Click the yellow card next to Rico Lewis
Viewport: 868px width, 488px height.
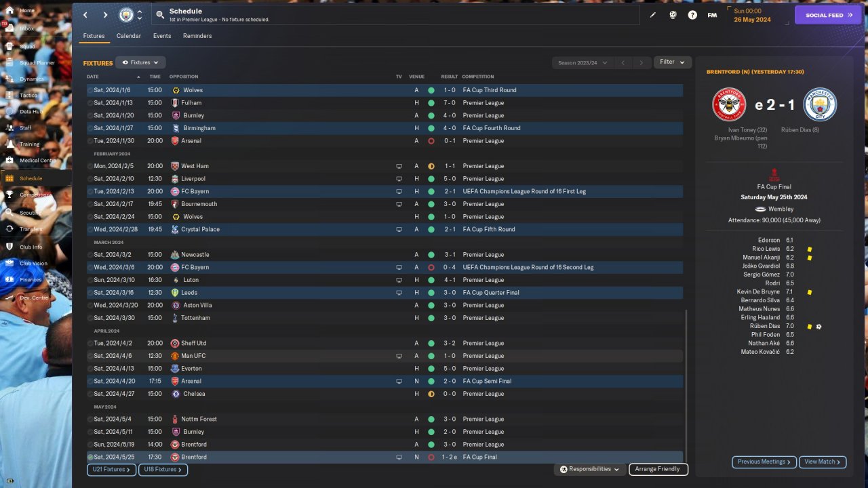click(810, 249)
